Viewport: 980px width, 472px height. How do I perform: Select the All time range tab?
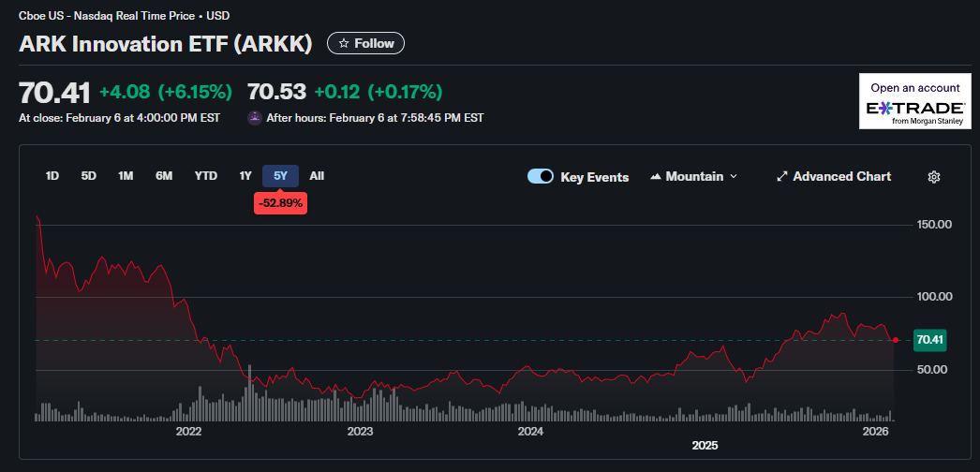317,176
